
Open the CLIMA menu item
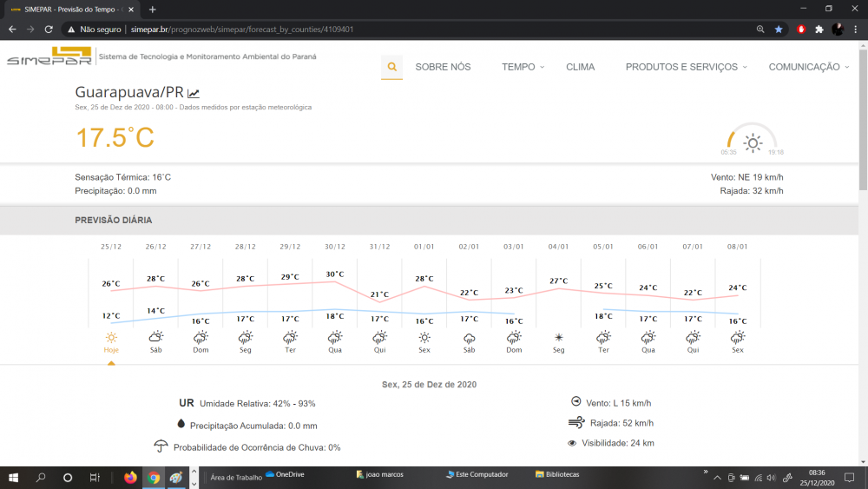tap(580, 67)
